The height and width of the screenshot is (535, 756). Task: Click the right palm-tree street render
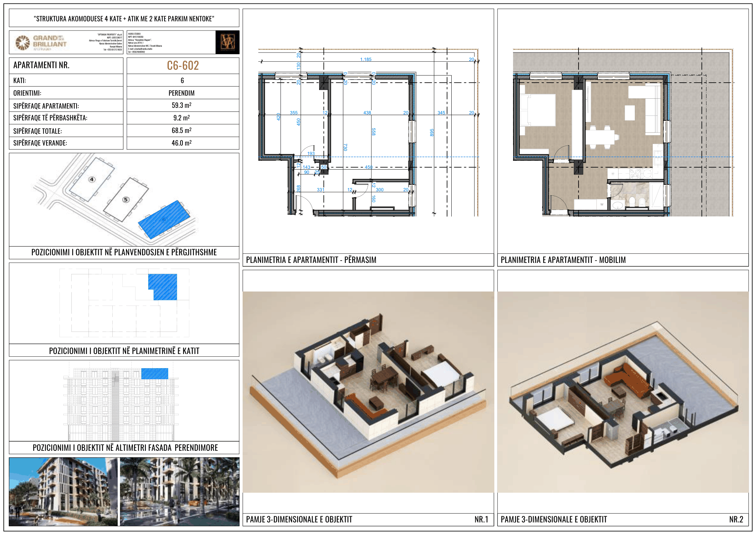(x=180, y=492)
